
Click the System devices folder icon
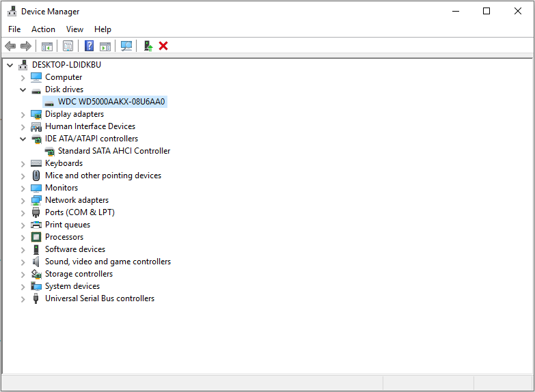click(x=36, y=286)
